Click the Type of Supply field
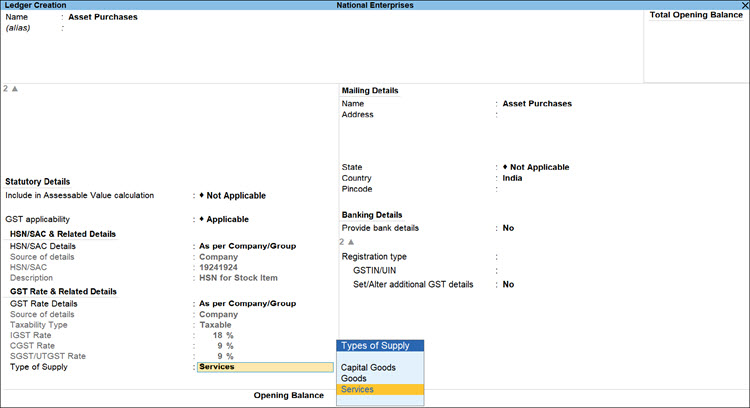Image resolution: width=750 pixels, height=408 pixels. pos(265,367)
